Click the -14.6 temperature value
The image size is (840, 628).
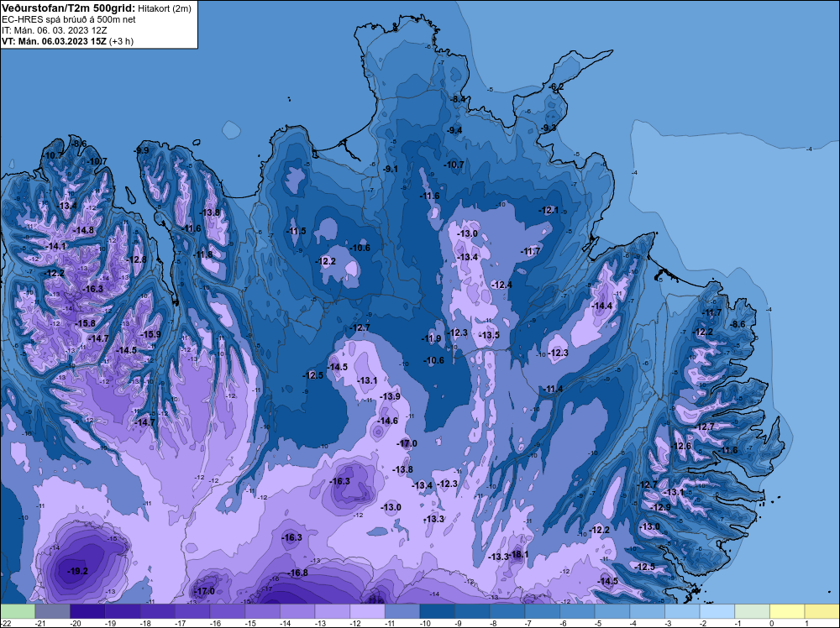(386, 421)
